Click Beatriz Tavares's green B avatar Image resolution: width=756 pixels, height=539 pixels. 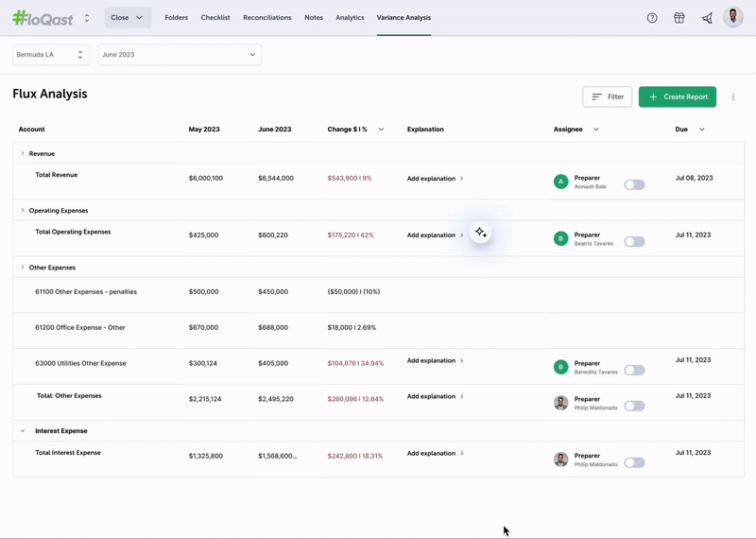560,238
